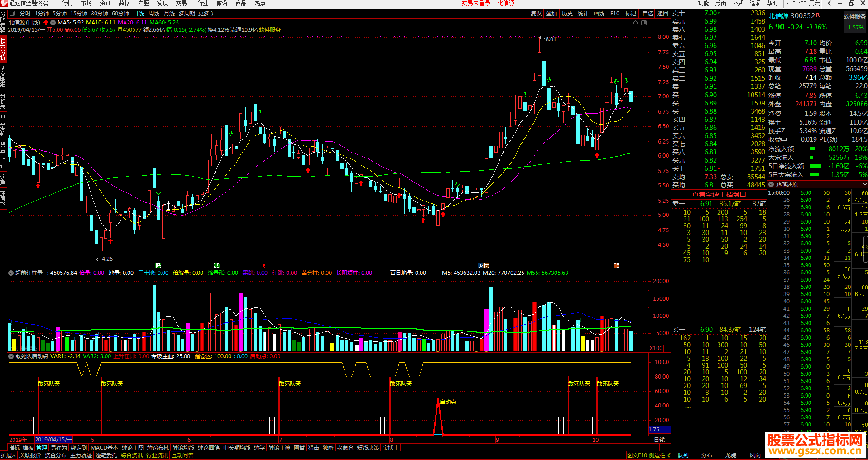Select the 周线 weekly period
This screenshot has width=868, height=460.
tap(154, 14)
